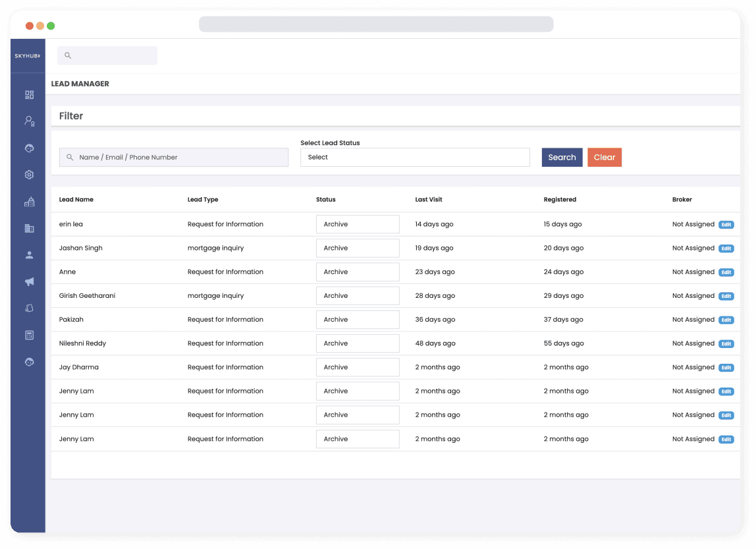
Task: Open the Select Lead Status dropdown
Action: tap(415, 158)
